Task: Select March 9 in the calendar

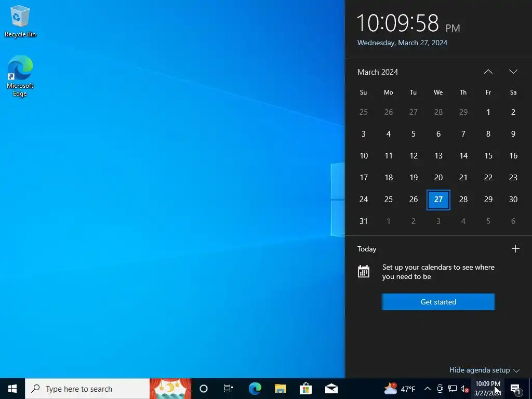Action: click(513, 134)
